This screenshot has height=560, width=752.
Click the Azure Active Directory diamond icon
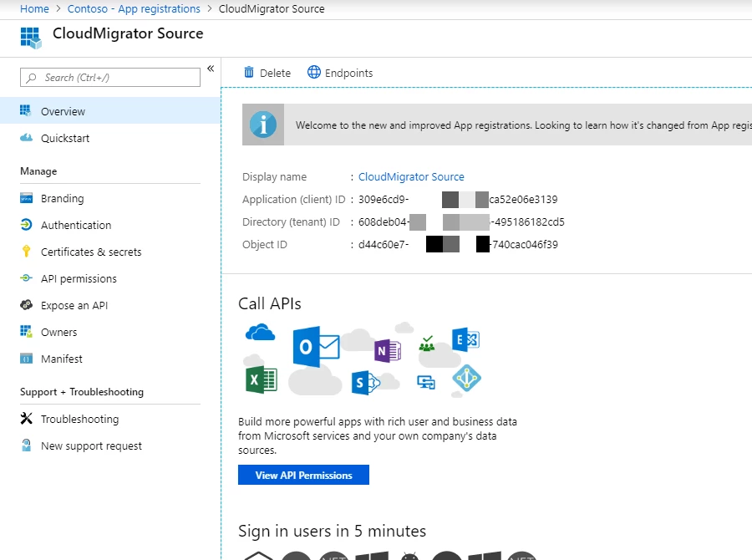[x=466, y=378]
